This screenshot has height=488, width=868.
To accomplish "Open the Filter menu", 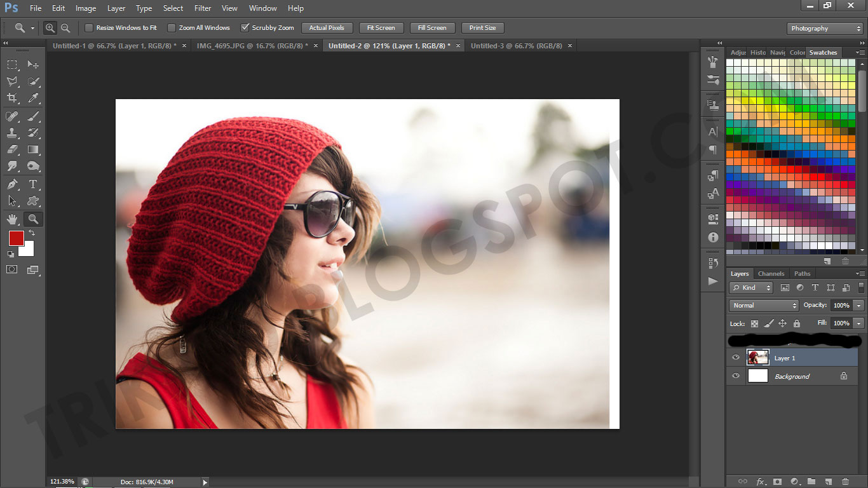I will (x=203, y=8).
